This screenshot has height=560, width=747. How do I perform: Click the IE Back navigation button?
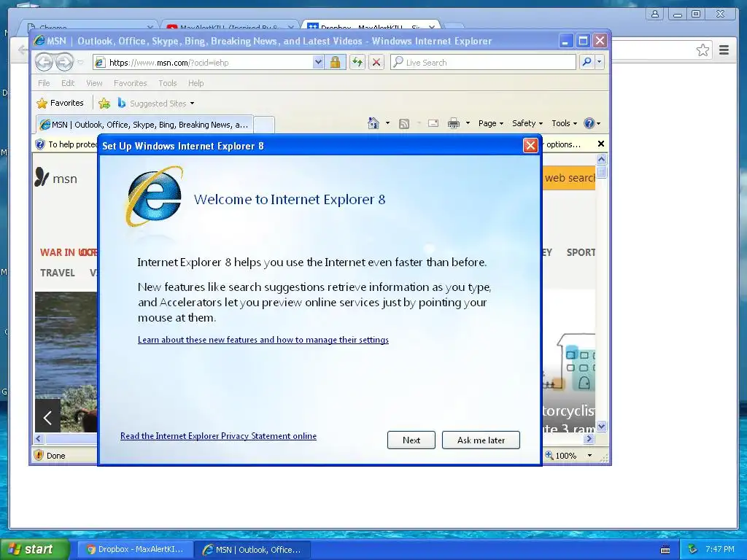(44, 62)
